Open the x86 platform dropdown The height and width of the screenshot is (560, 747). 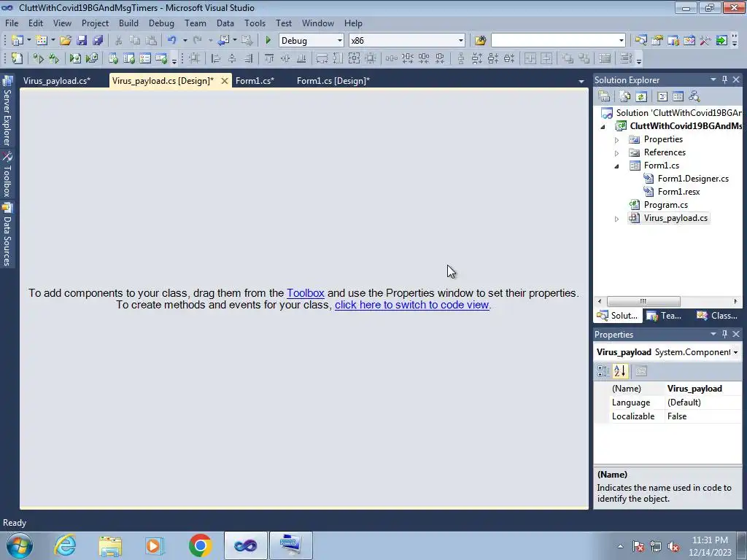(461, 41)
